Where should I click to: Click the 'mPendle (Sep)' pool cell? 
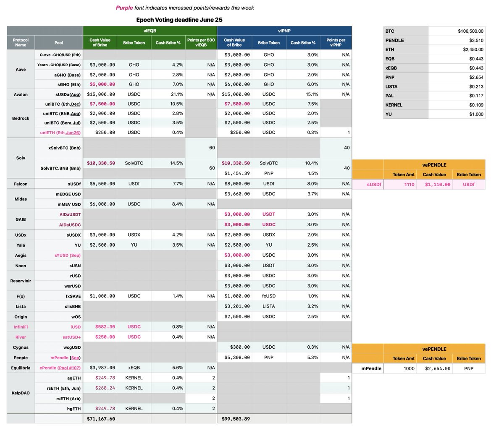click(x=59, y=357)
